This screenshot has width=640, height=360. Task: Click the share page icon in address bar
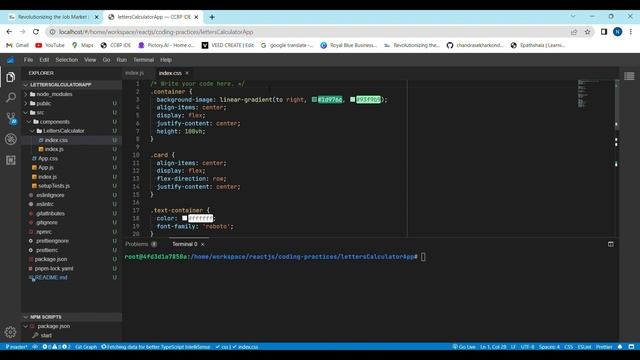(x=574, y=32)
